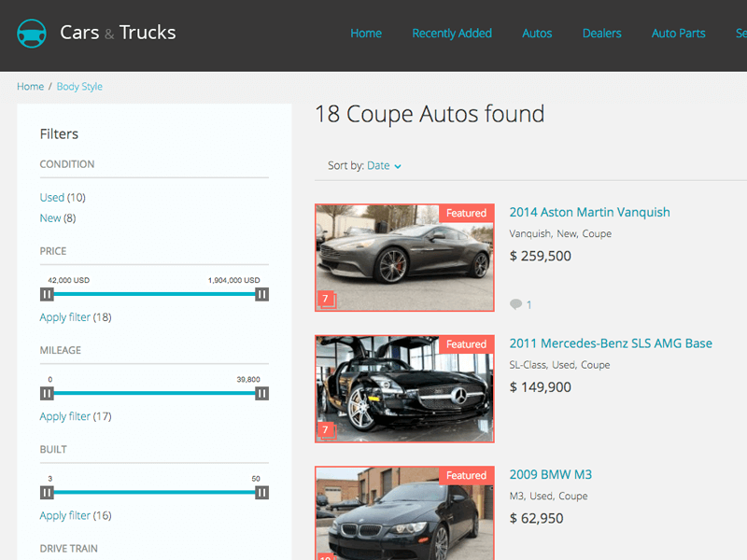
Task: Click the minimum built slider handle
Action: click(47, 493)
